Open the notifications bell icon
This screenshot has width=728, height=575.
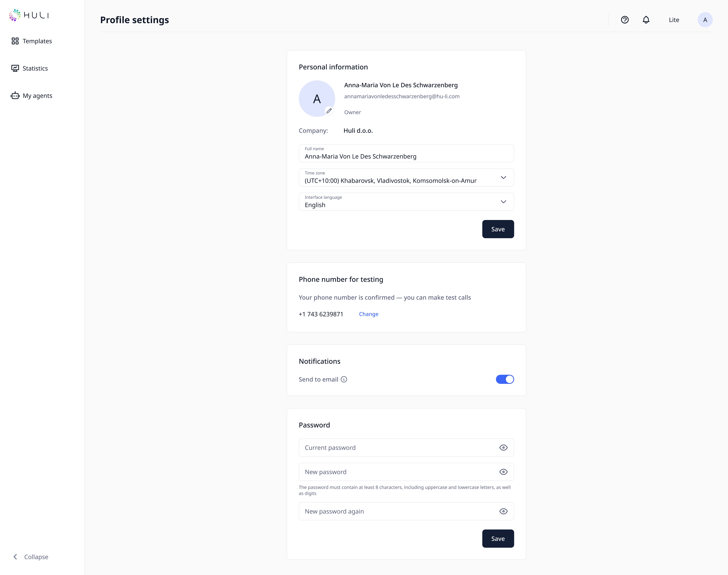pyautogui.click(x=646, y=20)
